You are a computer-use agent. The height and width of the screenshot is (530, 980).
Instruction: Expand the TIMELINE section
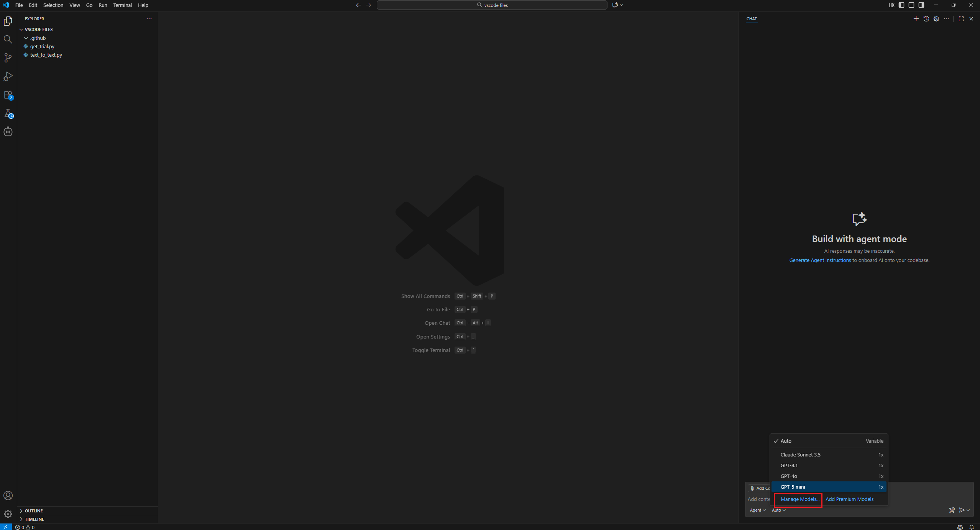pos(34,519)
